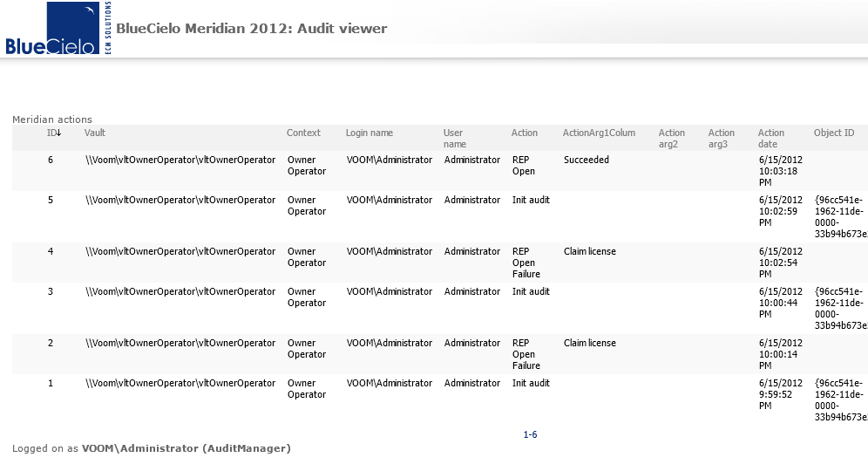868x471 pixels.
Task: Sort by the Vault column header
Action: point(95,133)
